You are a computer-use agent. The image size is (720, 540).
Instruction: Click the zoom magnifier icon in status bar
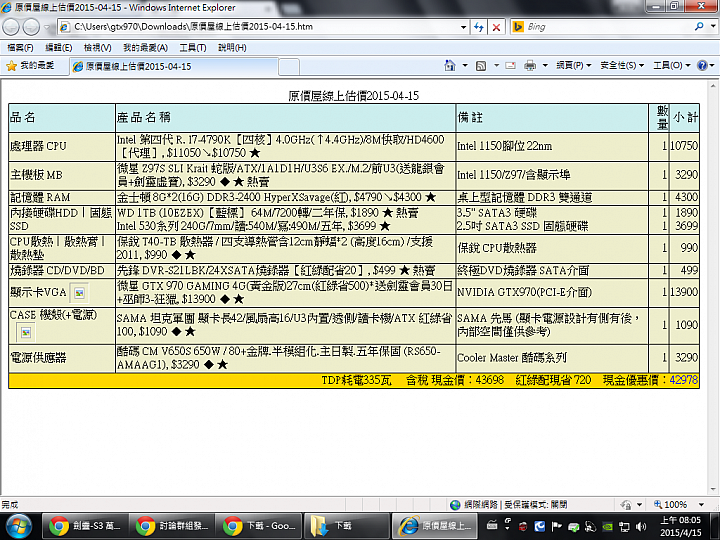tap(658, 504)
